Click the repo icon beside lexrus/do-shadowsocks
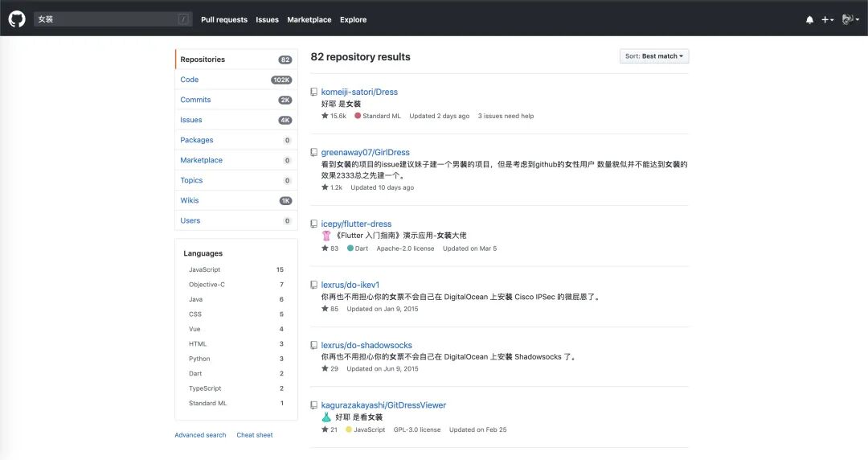This screenshot has height=460, width=868. (314, 345)
